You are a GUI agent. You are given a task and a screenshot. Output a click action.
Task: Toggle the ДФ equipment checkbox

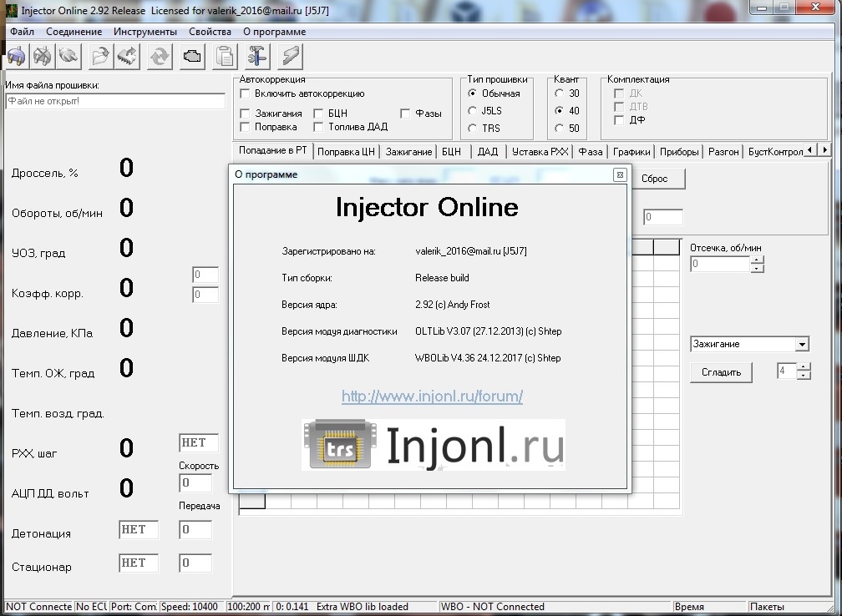click(619, 120)
